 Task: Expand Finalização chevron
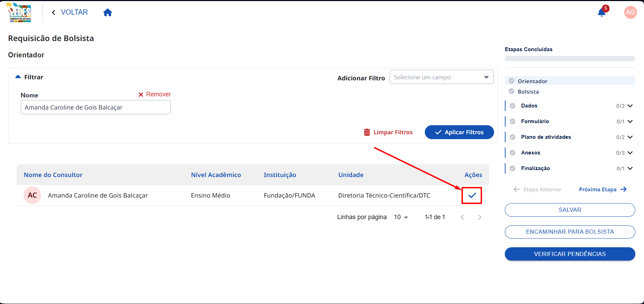[630, 168]
